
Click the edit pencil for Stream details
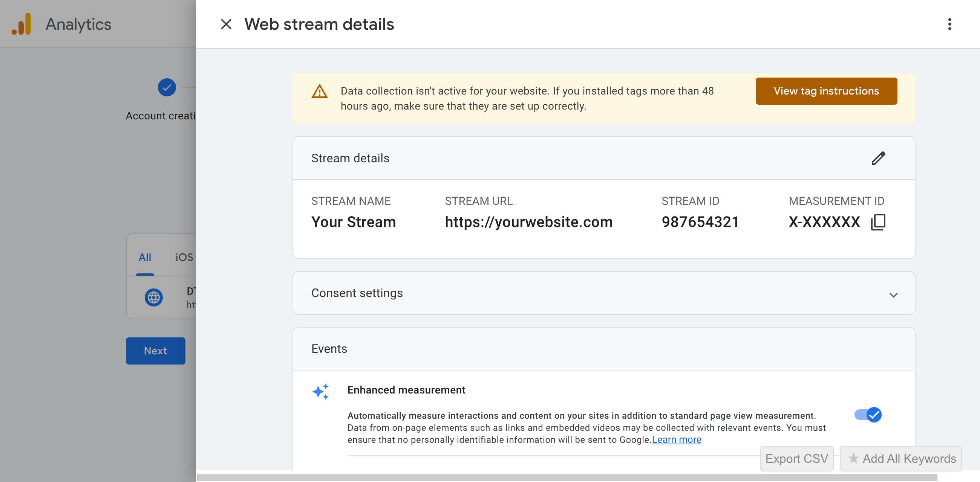click(x=879, y=158)
